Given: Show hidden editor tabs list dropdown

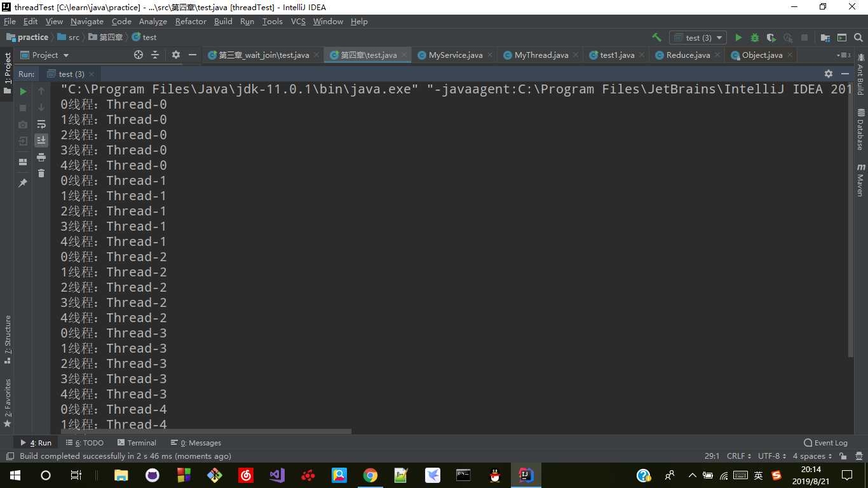Looking at the screenshot, I should [843, 55].
